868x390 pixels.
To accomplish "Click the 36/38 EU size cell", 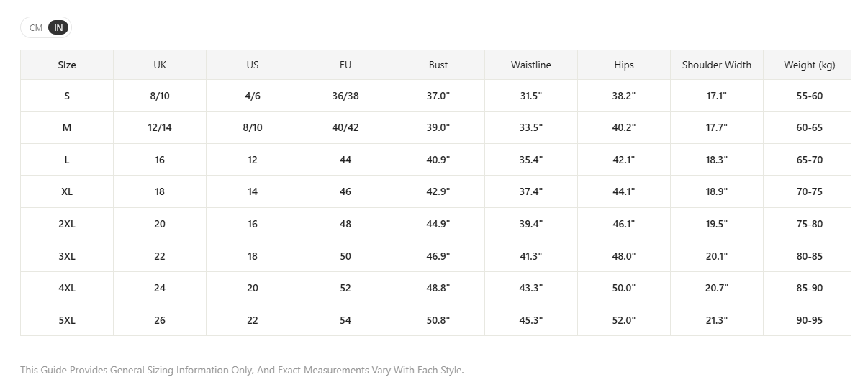I will pyautogui.click(x=345, y=96).
